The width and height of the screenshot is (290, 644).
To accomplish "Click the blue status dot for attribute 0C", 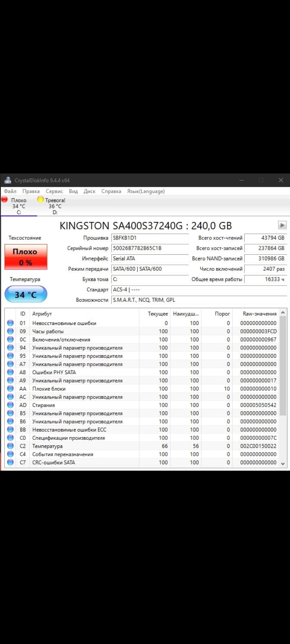I will (10, 339).
